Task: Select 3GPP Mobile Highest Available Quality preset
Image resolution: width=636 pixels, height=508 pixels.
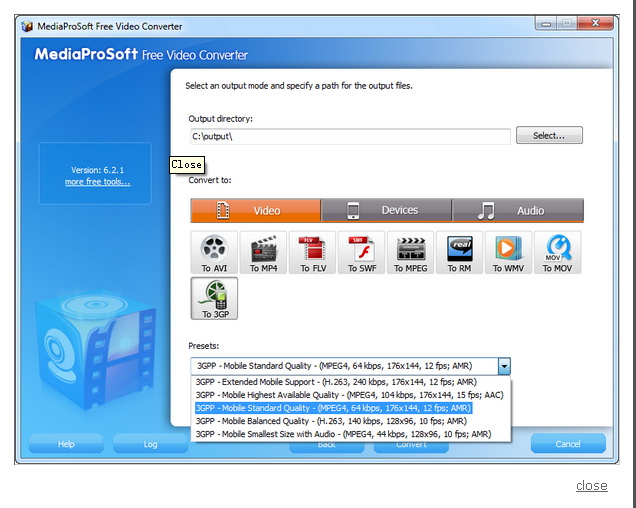Action: click(350, 395)
